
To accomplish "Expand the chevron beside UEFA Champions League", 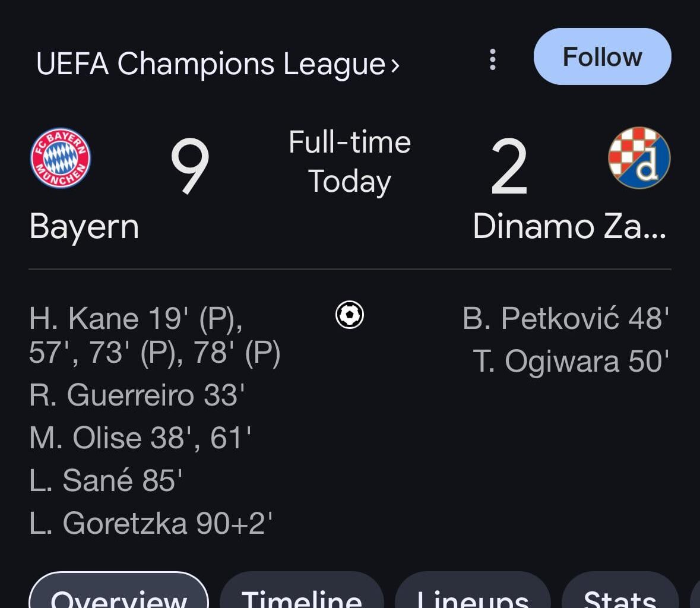I will click(395, 65).
